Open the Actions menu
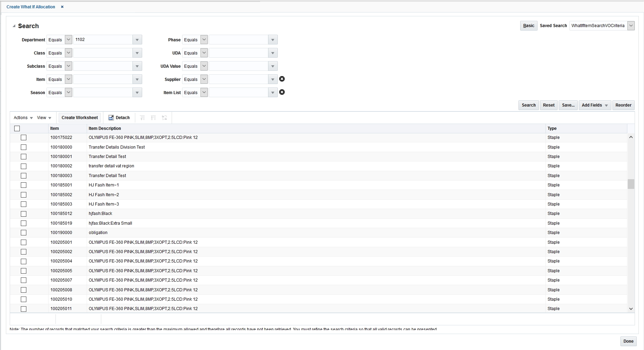The image size is (644, 350). [x=23, y=118]
